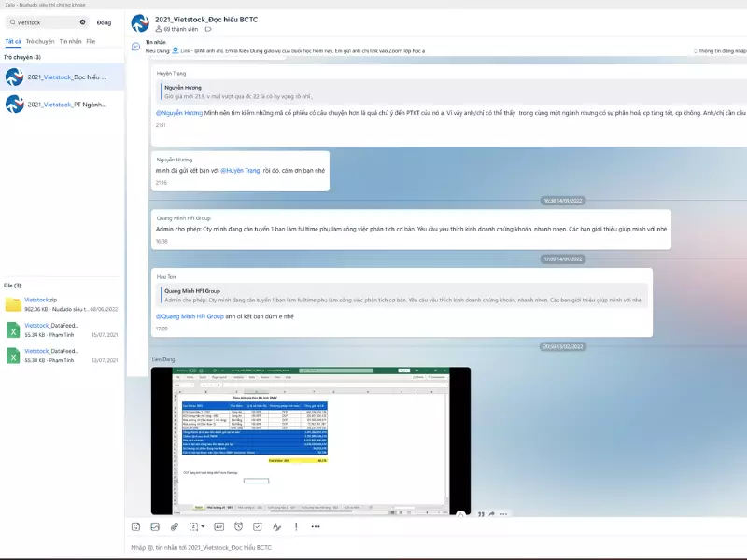Capture a screenshot with the screen capture icon

pyautogui.click(x=193, y=526)
